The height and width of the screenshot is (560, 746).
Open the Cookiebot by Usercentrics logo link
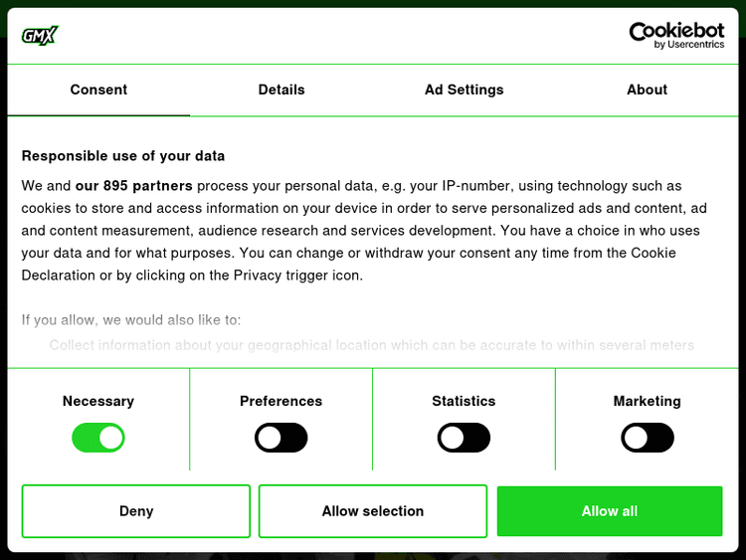pos(676,36)
